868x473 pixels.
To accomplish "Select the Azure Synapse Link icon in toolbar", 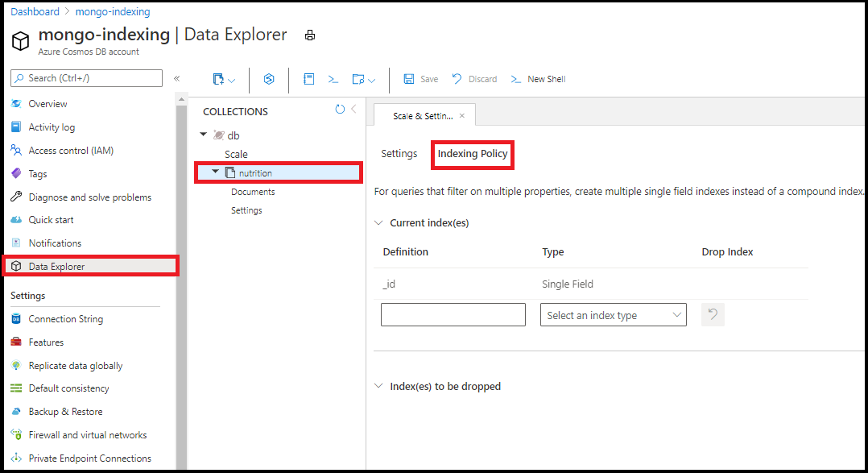I will coord(269,79).
